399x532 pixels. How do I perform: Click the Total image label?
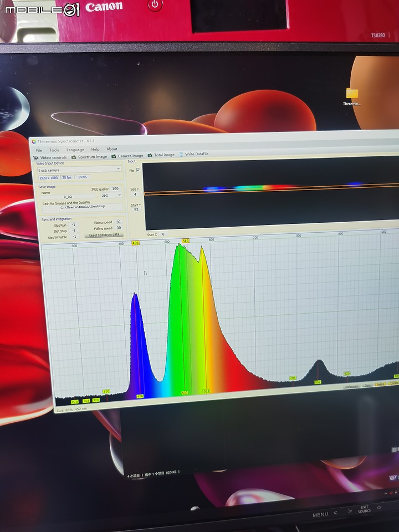[164, 155]
